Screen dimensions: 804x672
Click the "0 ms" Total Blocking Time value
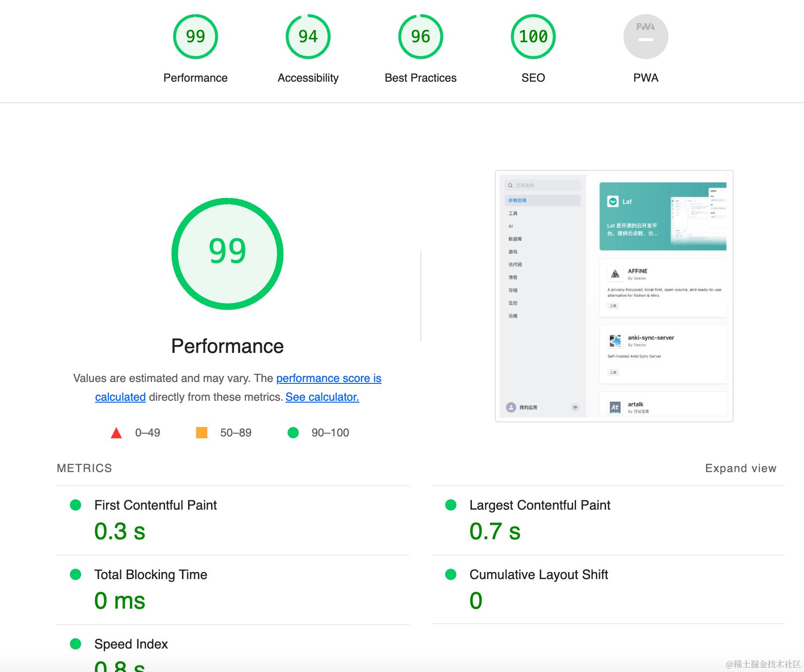pyautogui.click(x=120, y=601)
